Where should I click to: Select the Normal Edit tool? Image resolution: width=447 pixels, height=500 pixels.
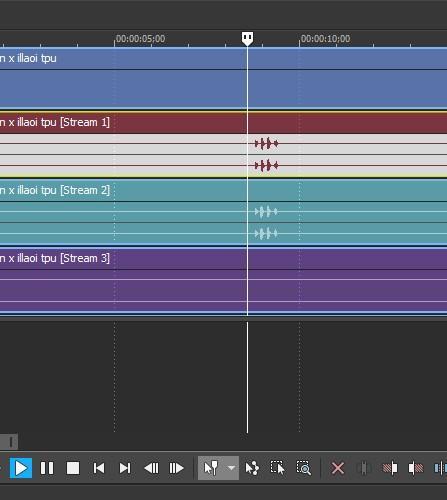[x=211, y=468]
